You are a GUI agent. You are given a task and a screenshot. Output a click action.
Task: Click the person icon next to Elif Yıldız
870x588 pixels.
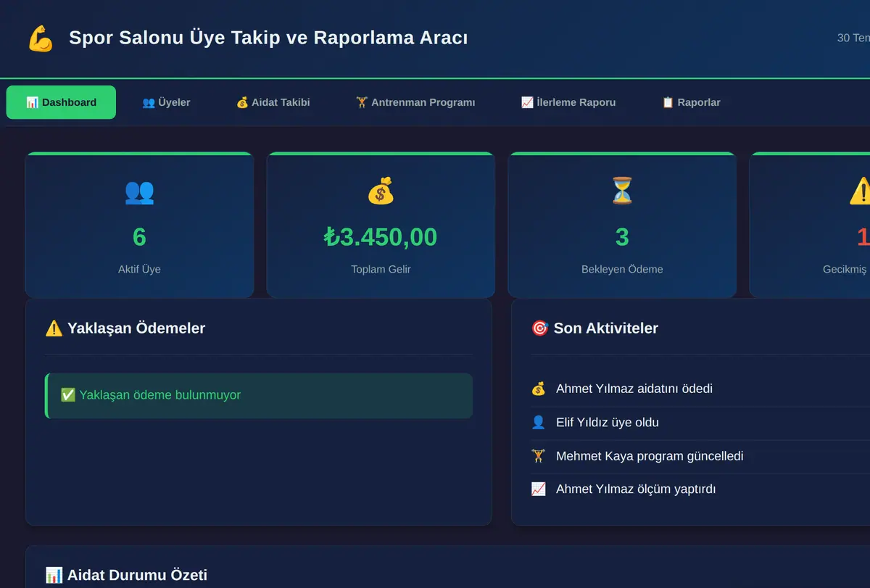click(538, 422)
